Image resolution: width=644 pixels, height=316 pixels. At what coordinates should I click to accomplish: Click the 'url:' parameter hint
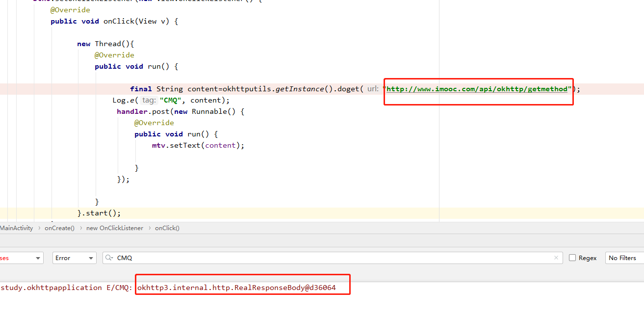tap(373, 89)
